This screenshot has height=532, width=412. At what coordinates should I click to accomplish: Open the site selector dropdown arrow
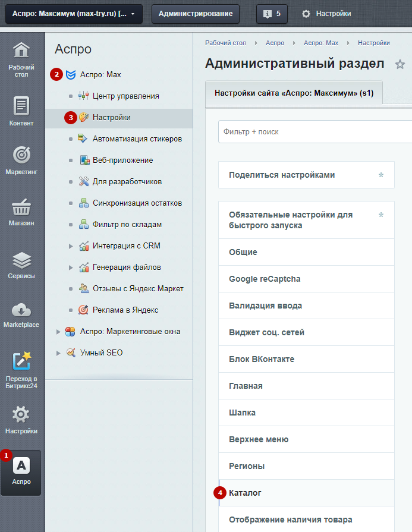coord(133,14)
